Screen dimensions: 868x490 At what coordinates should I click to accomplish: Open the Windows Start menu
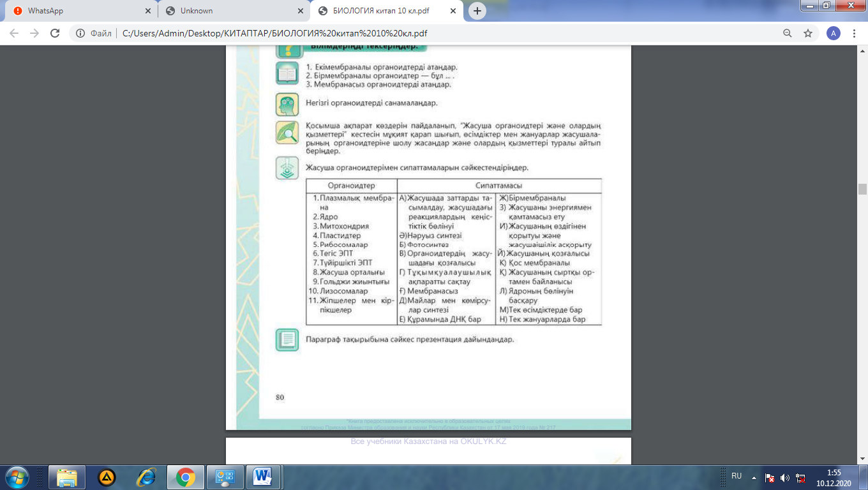(x=17, y=477)
